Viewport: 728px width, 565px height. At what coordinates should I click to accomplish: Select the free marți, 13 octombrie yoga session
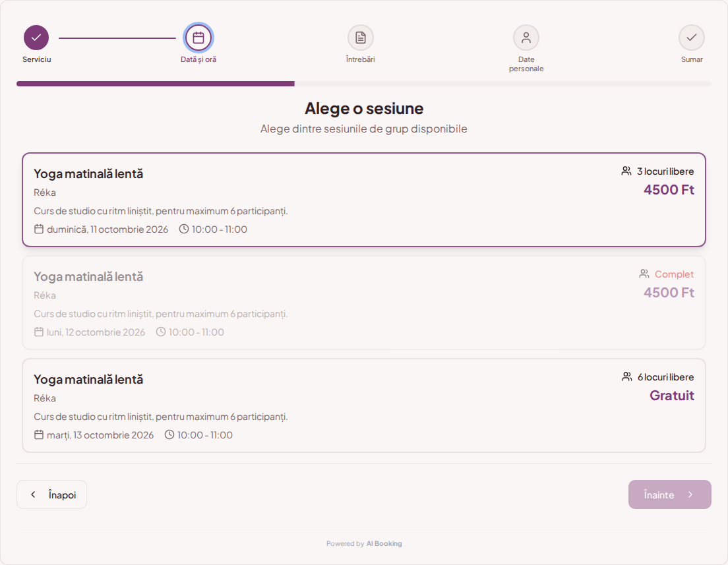[x=364, y=405]
